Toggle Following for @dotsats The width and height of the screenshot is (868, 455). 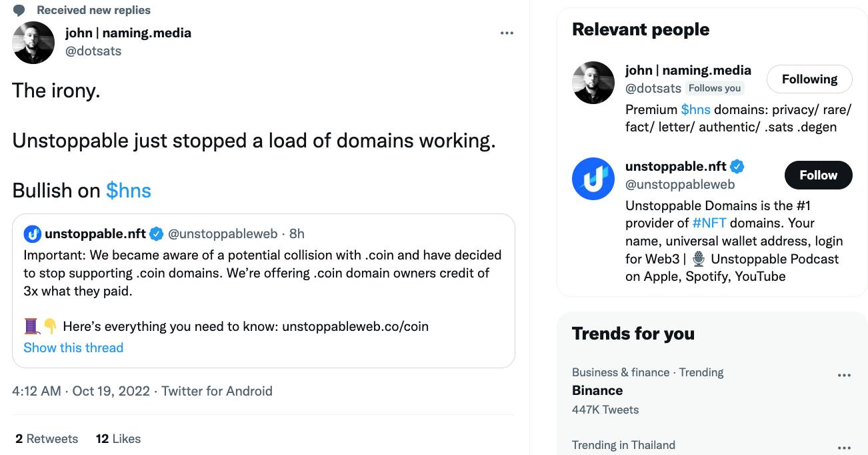tap(809, 79)
